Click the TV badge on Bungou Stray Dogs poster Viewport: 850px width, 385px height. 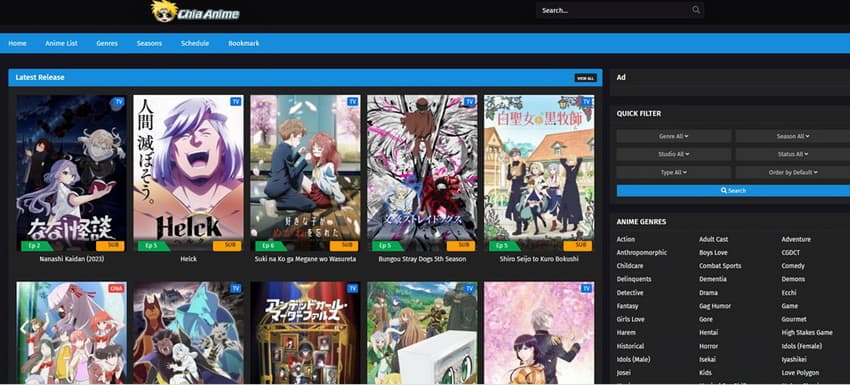tap(469, 101)
